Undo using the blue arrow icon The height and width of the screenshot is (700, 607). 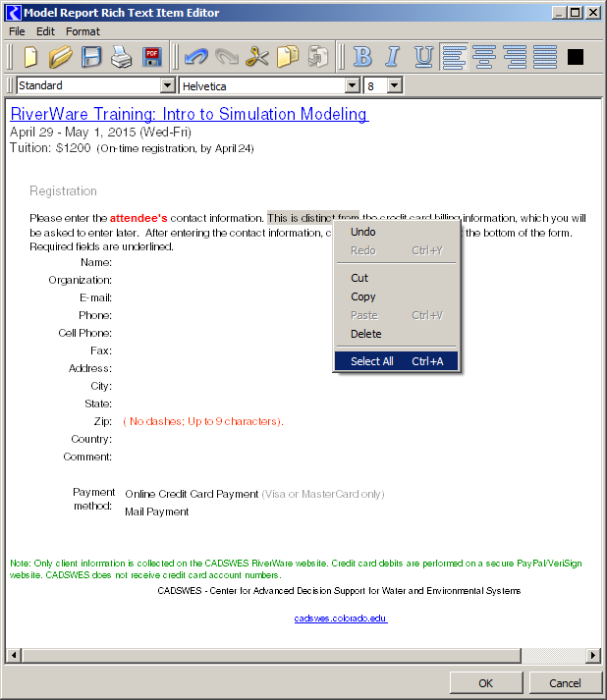point(196,57)
